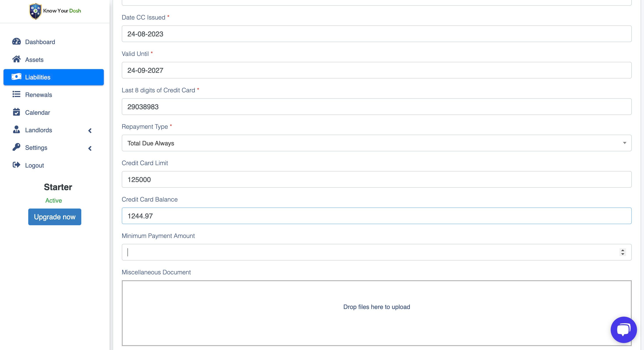This screenshot has width=644, height=350.
Task: Click the Calendar check icon
Action: click(x=16, y=112)
